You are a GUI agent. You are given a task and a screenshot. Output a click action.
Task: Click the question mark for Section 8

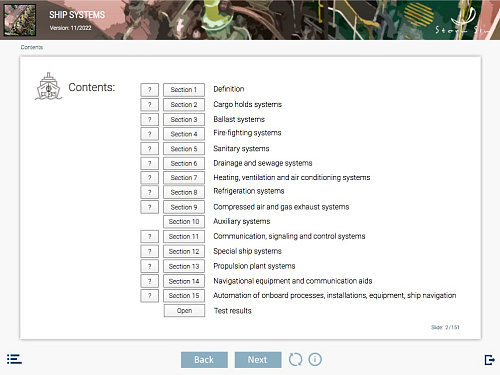tap(149, 192)
